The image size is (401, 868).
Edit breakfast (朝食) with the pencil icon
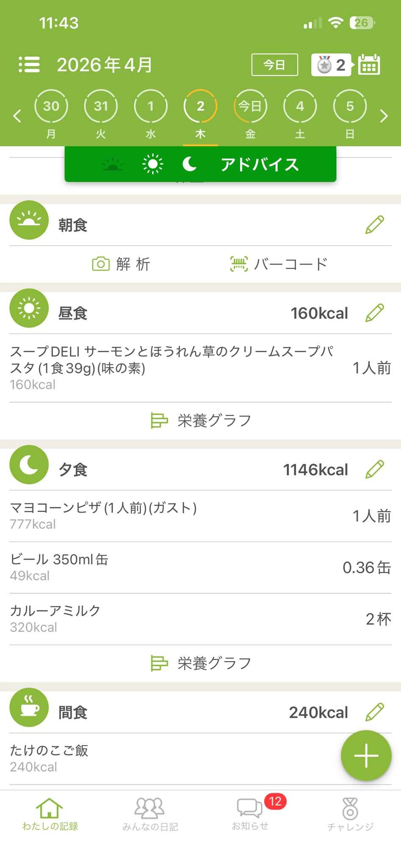click(x=374, y=225)
